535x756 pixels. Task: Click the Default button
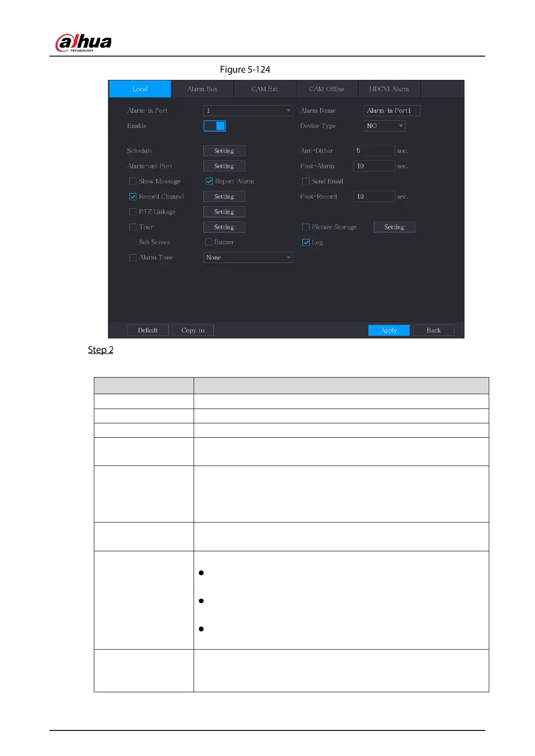tap(148, 330)
